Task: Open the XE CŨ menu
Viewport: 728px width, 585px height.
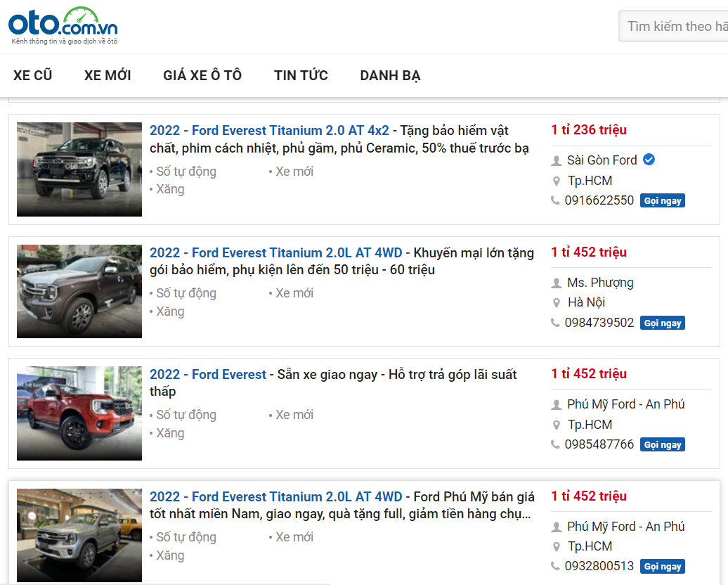Action: point(32,75)
